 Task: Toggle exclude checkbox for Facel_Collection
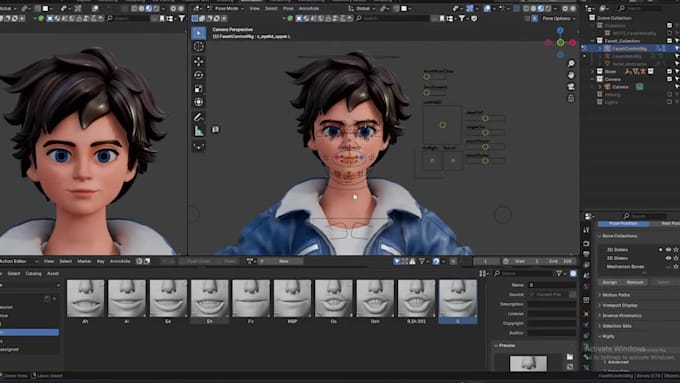(669, 41)
